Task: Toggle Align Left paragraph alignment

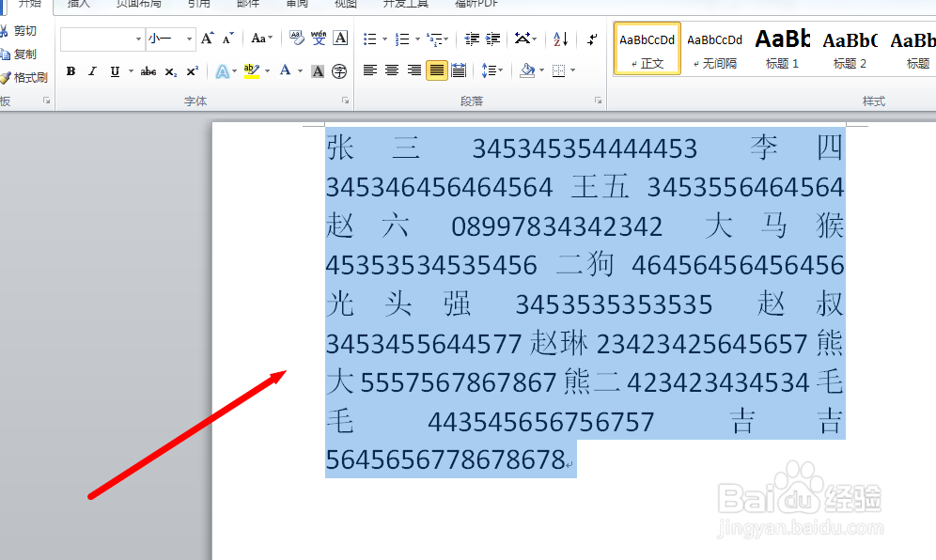Action: [370, 71]
